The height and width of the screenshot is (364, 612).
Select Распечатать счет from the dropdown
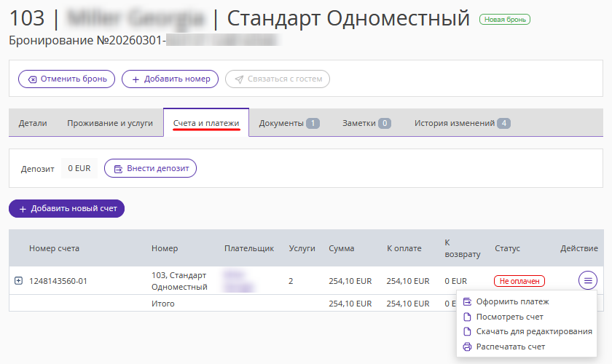point(510,347)
